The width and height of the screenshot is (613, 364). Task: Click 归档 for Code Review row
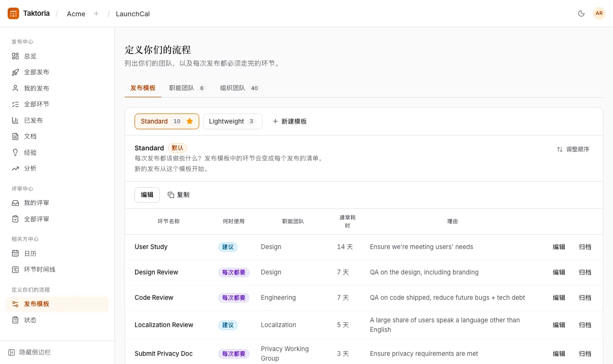[585, 297]
